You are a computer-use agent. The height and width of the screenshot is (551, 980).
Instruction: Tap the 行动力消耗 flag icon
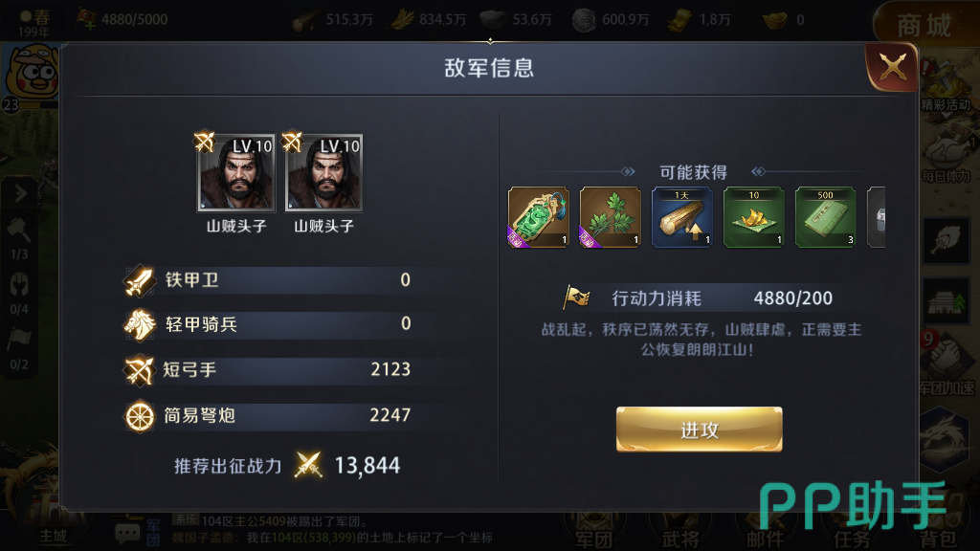click(x=576, y=298)
